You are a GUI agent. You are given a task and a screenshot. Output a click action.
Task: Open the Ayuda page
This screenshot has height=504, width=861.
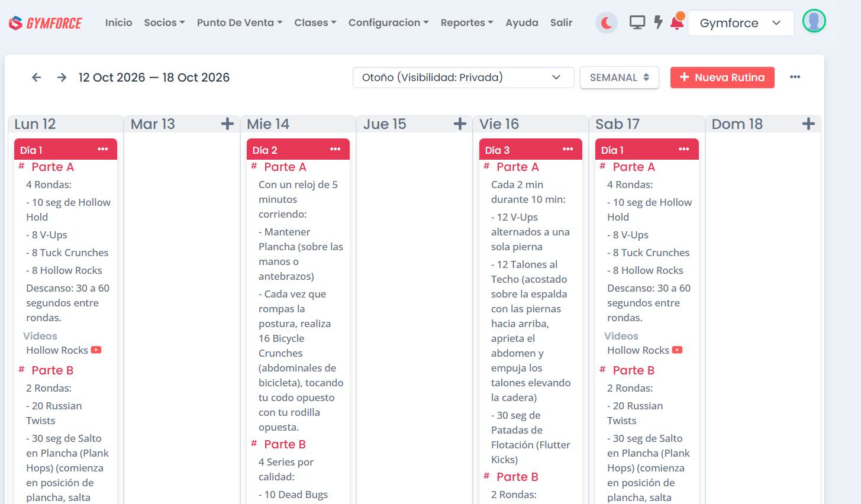point(522,22)
